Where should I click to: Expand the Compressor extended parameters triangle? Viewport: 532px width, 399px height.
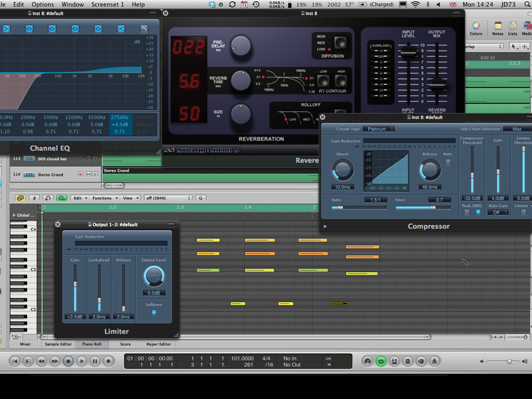pyautogui.click(x=325, y=226)
